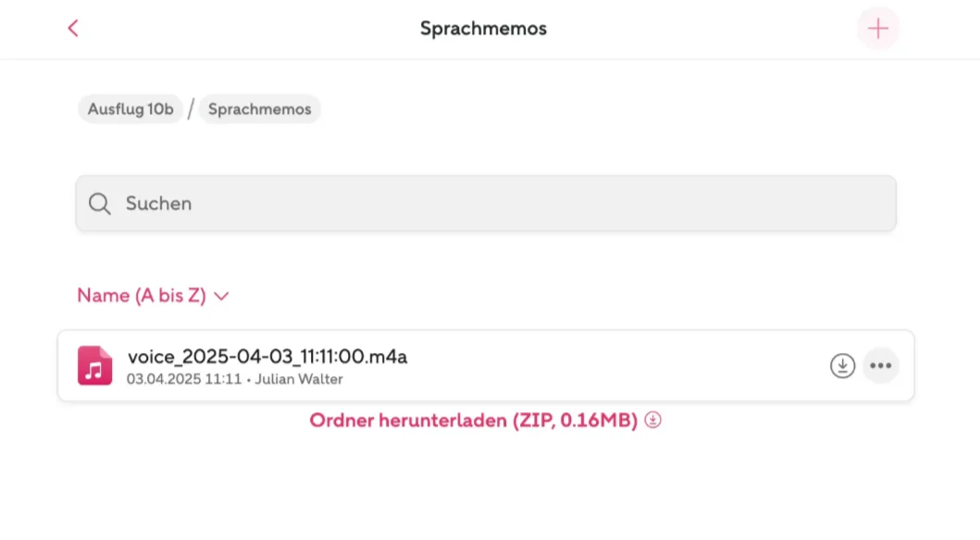This screenshot has width=980, height=540.
Task: Click the Sprachmemos header title
Action: [x=483, y=28]
